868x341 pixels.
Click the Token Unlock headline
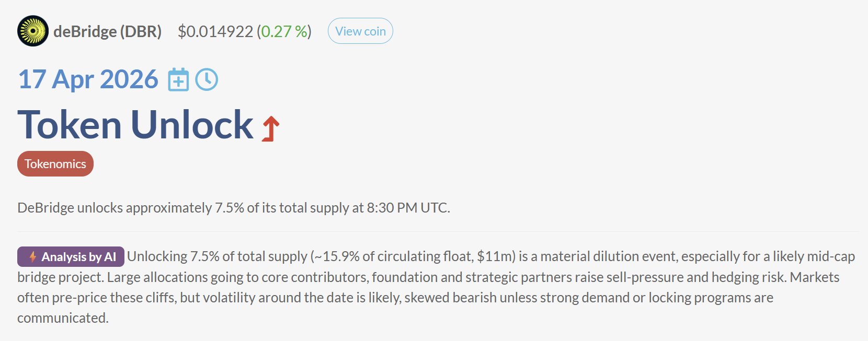tap(135, 125)
